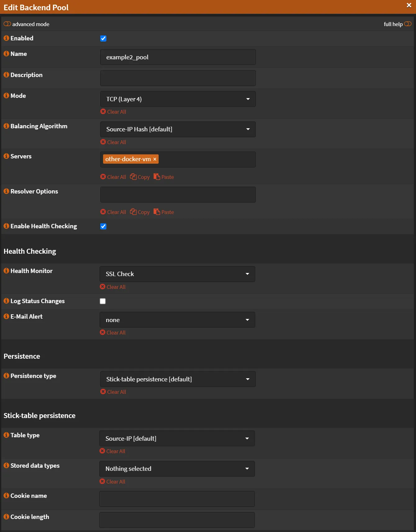Close the Edit Backend Pool dialog
416x532 pixels.
pos(409,5)
